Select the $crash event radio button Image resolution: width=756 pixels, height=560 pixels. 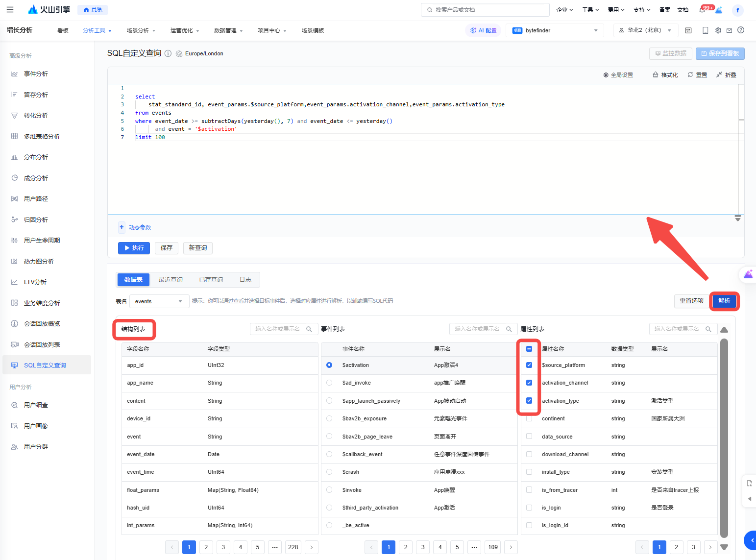tap(329, 472)
